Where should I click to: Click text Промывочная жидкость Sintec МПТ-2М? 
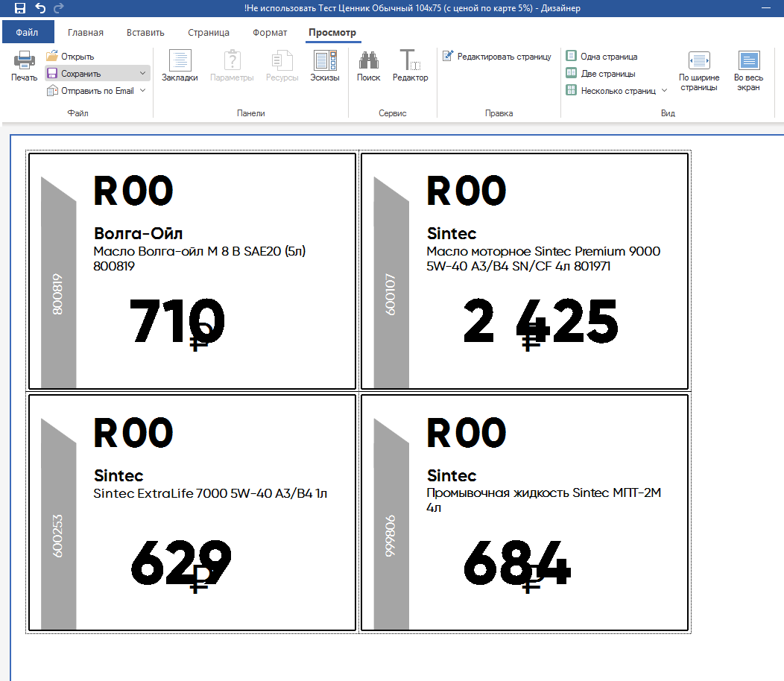[544, 493]
